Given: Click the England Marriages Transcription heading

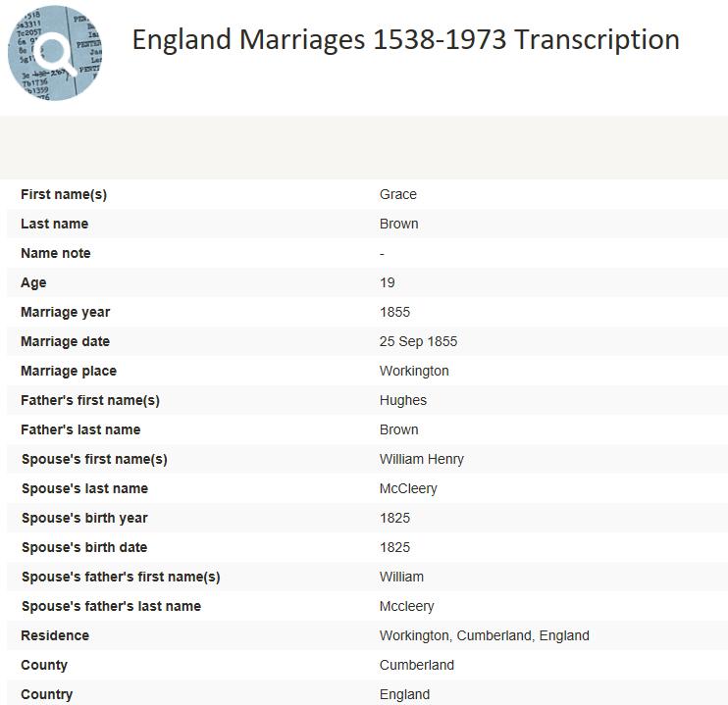Looking at the screenshot, I should pos(405,39).
